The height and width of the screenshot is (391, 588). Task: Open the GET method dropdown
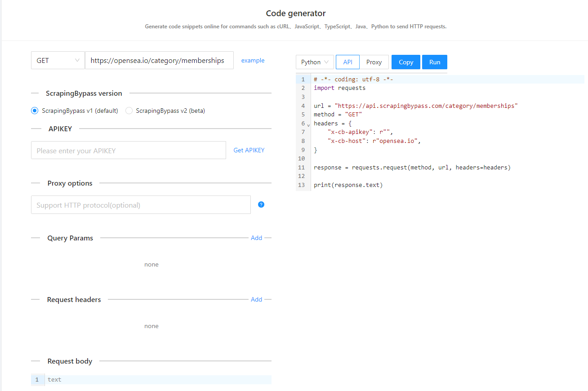pyautogui.click(x=58, y=60)
